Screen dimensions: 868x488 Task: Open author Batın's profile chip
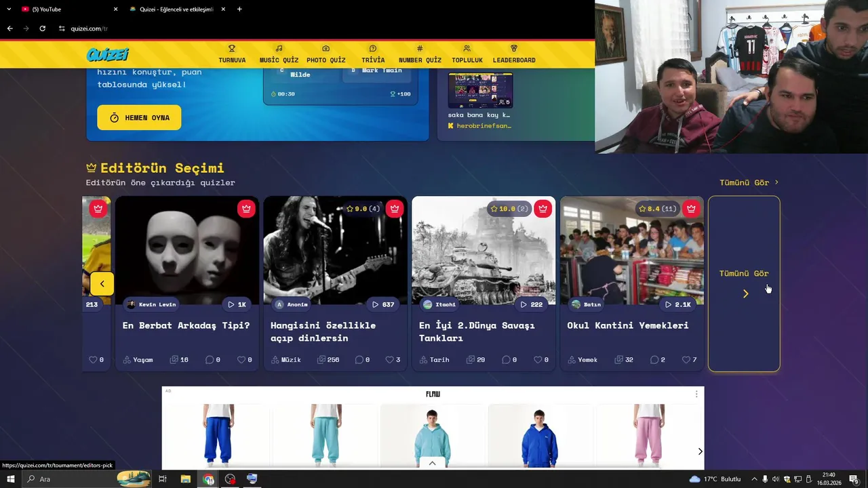click(x=587, y=304)
